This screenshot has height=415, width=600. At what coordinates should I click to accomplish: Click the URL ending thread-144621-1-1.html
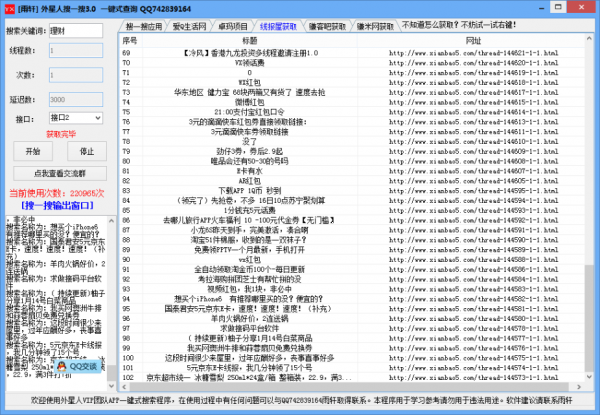coord(473,53)
